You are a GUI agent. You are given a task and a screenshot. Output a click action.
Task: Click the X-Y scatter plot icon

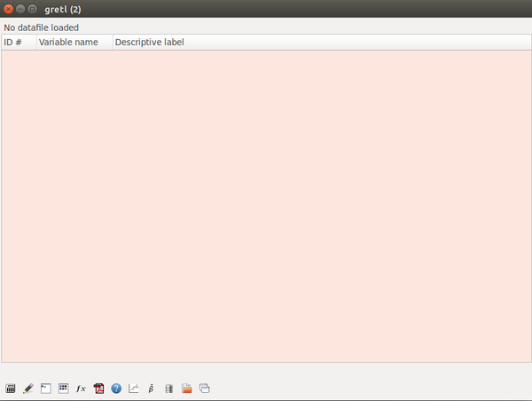(134, 388)
